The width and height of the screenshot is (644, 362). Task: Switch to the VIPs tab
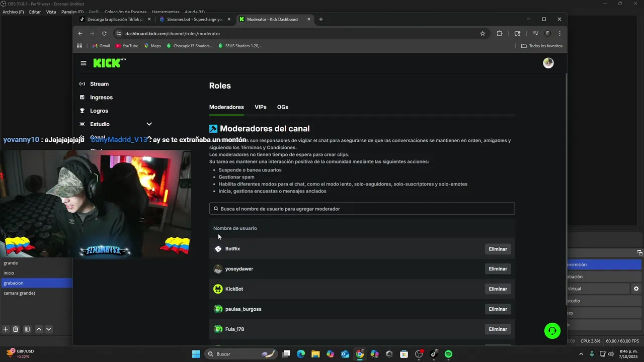click(261, 107)
